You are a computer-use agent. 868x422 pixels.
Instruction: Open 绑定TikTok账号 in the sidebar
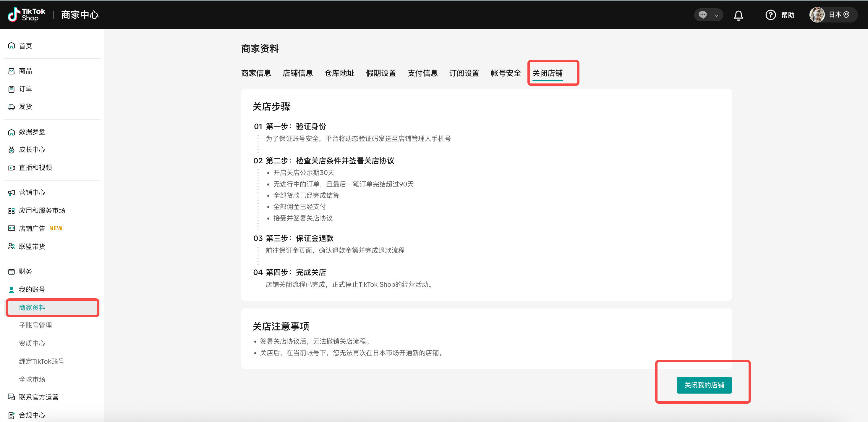[41, 361]
